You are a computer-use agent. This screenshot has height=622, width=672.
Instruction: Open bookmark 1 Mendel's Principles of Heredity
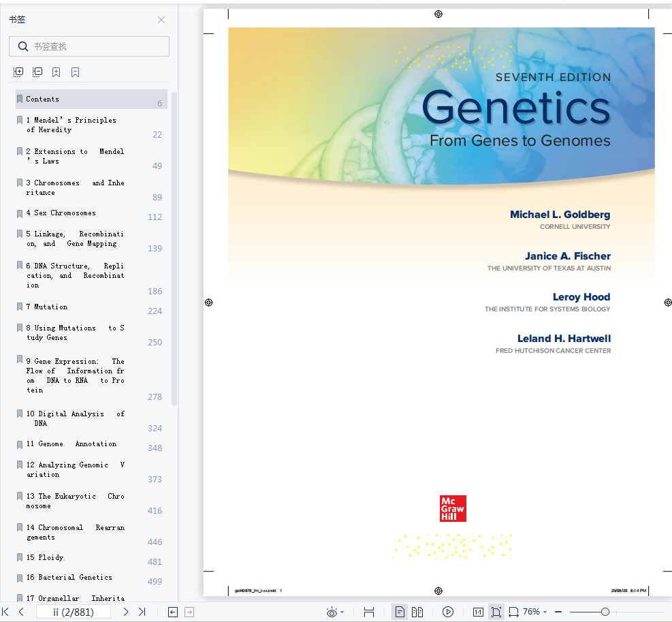coord(91,125)
